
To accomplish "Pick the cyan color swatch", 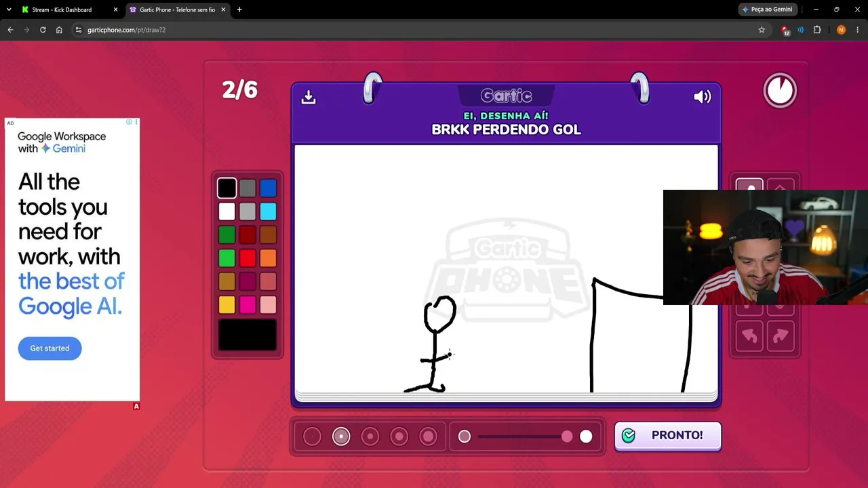I will (x=268, y=211).
